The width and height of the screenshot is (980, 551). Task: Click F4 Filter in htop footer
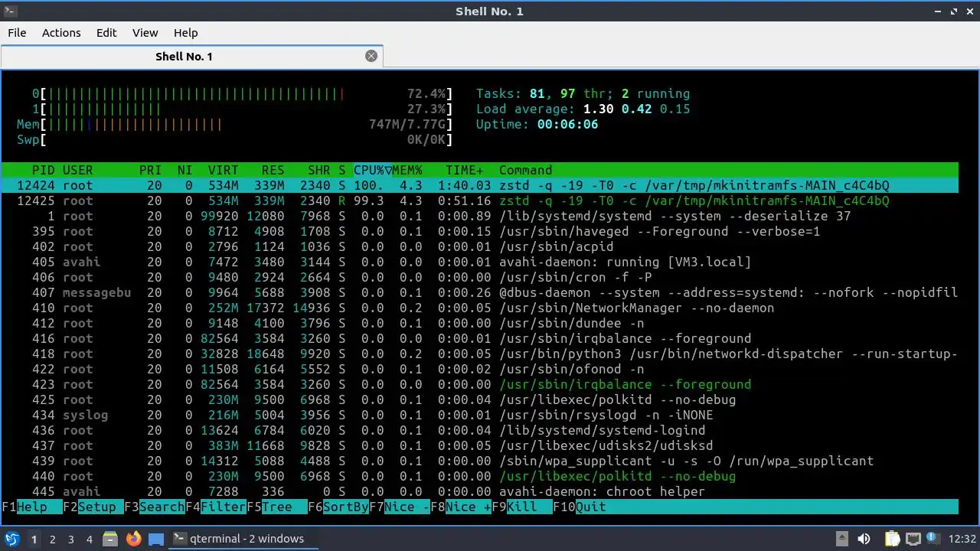coord(216,507)
